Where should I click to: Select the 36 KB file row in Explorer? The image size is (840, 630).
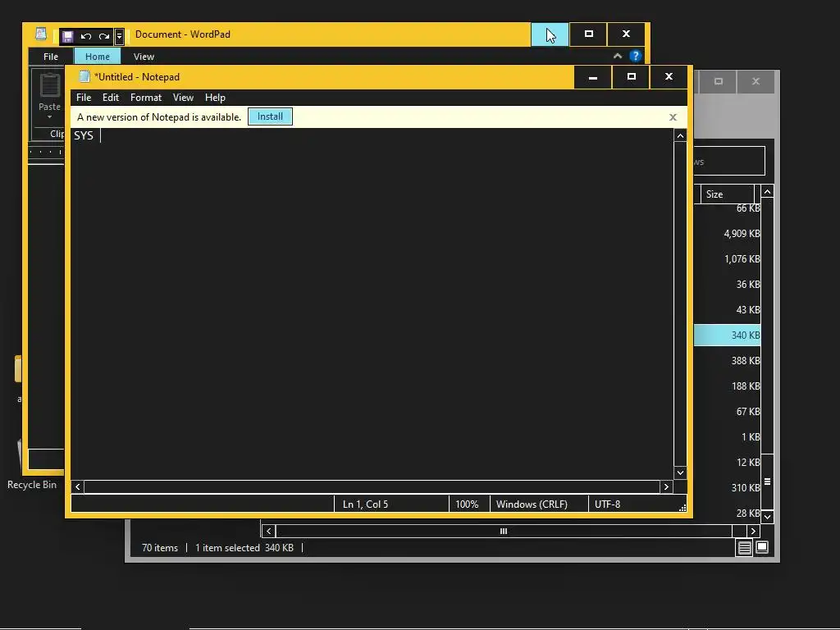point(727,285)
